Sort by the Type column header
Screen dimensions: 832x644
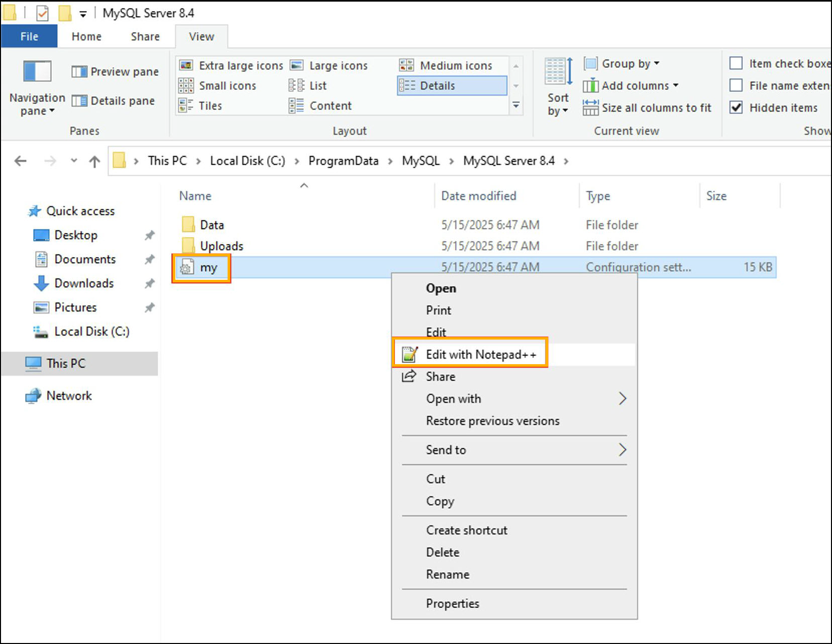pos(598,196)
